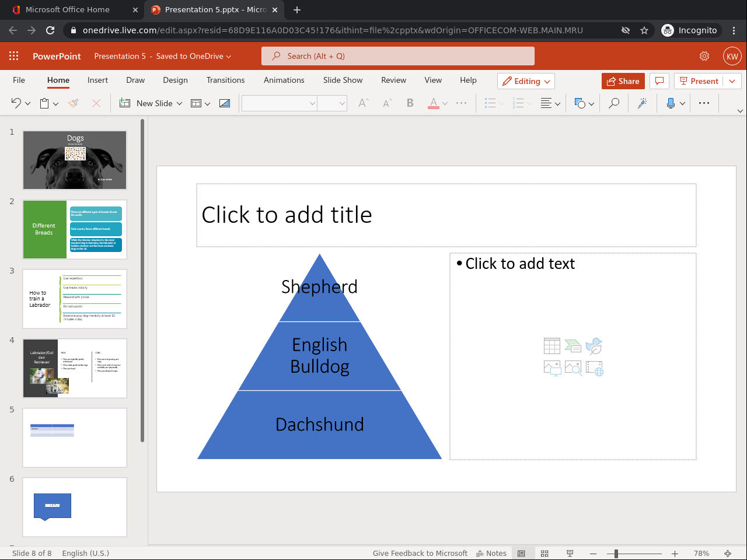Viewport: 747px width, 560px height.
Task: Click the Paste clipboard icon
Action: (x=44, y=103)
